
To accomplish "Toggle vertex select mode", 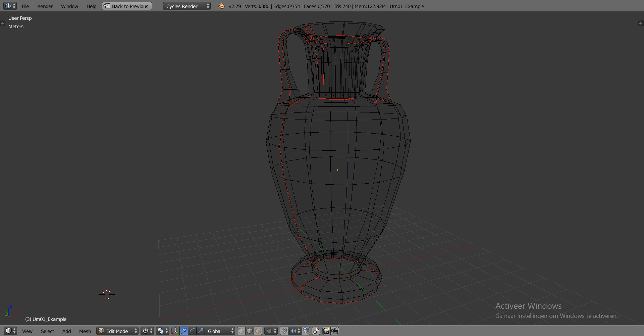I will [x=241, y=331].
